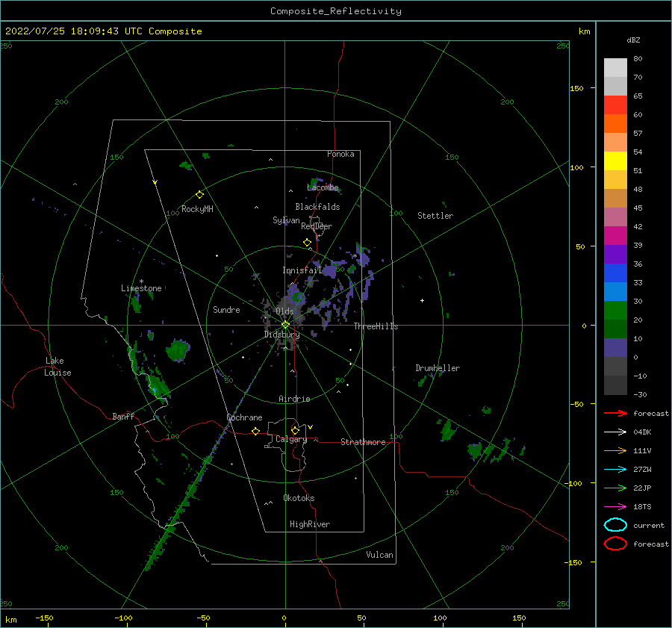Image resolution: width=672 pixels, height=628 pixels.
Task: Click the Banff label
Action: (123, 417)
